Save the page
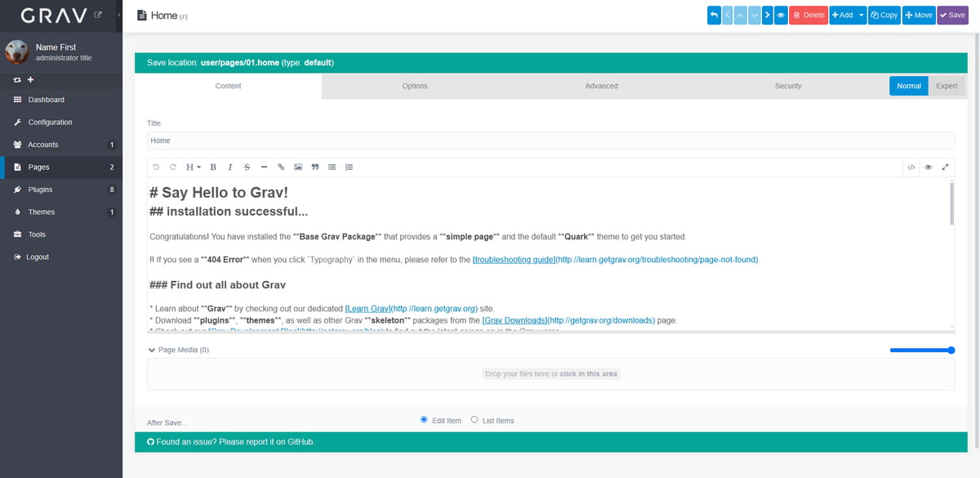The width and height of the screenshot is (980, 478). 952,15
